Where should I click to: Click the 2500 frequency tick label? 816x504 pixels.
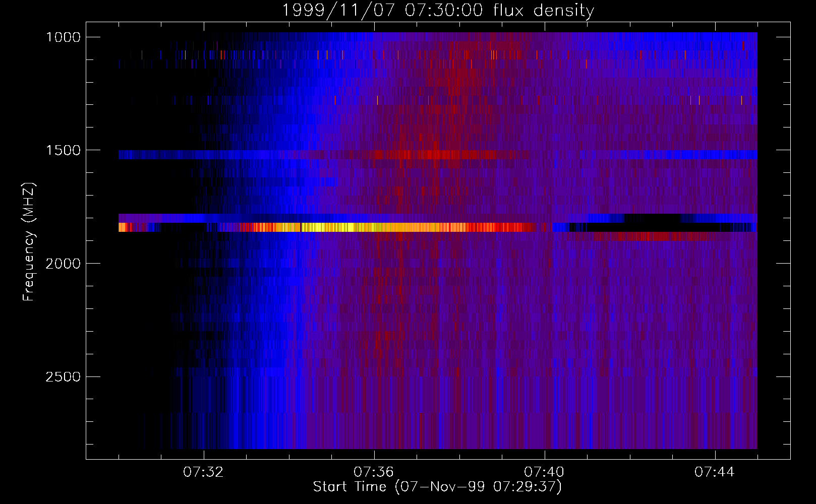click(x=63, y=377)
